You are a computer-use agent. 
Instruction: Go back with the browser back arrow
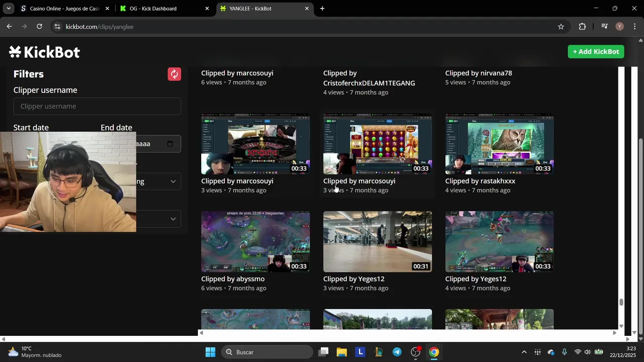coord(9,27)
